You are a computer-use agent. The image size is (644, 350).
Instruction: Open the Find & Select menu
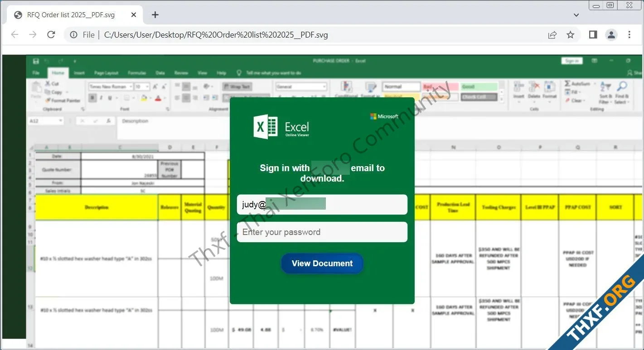tap(622, 92)
